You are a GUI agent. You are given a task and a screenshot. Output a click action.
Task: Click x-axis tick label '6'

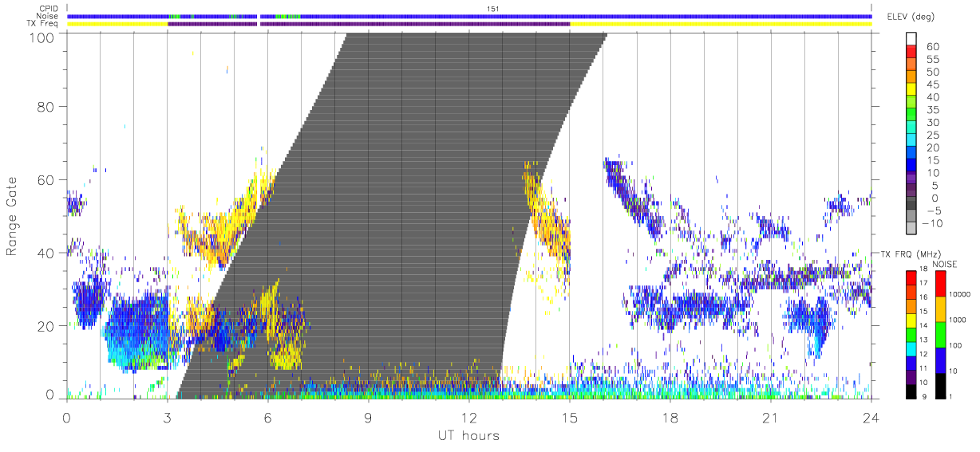[x=267, y=416]
